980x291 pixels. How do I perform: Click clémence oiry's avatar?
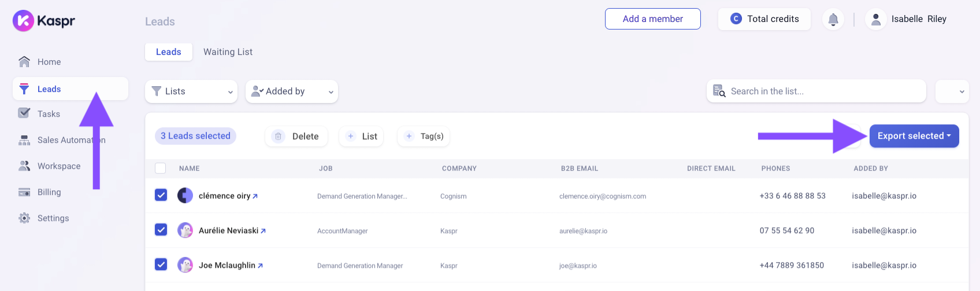tap(185, 196)
